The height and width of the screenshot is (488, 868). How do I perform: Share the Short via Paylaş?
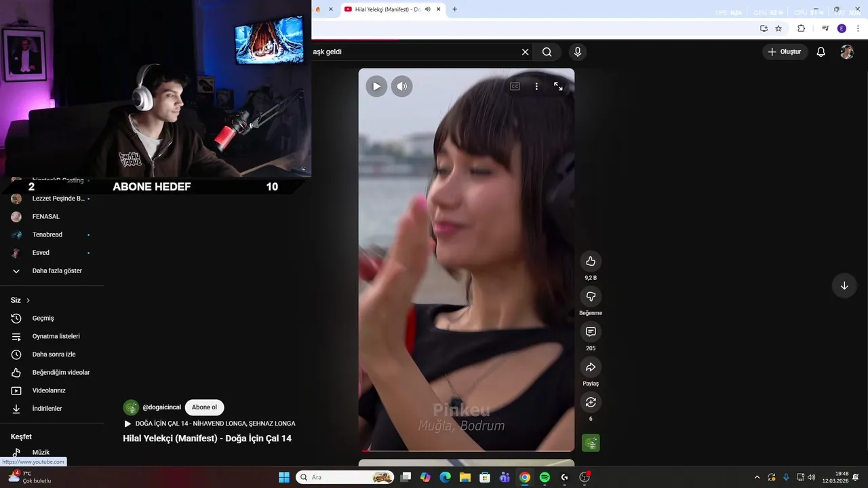click(x=591, y=367)
